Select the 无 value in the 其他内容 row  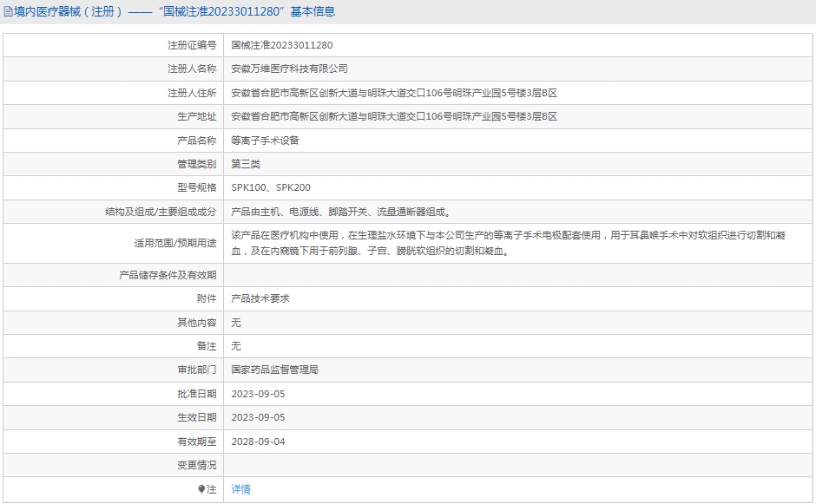click(x=236, y=323)
